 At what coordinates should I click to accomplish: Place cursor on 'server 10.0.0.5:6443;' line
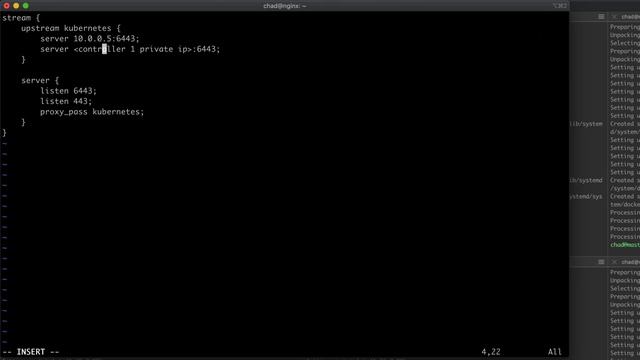click(x=90, y=39)
